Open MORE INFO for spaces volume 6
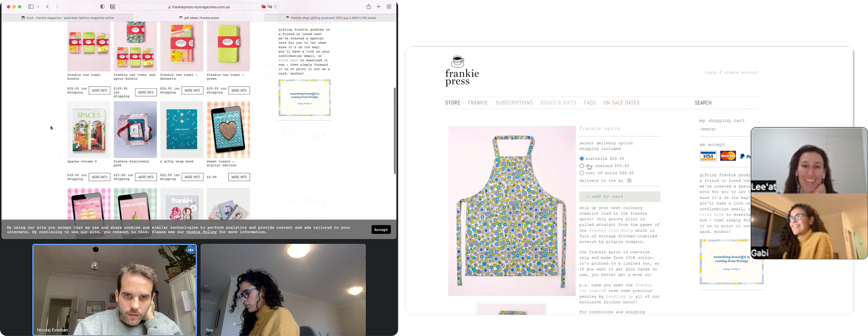 pyautogui.click(x=100, y=177)
